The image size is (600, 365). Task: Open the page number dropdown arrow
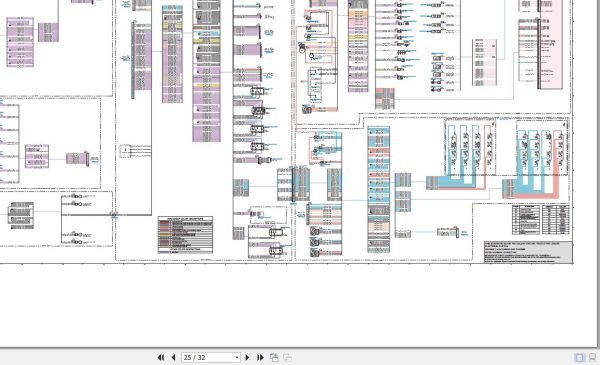(x=237, y=357)
